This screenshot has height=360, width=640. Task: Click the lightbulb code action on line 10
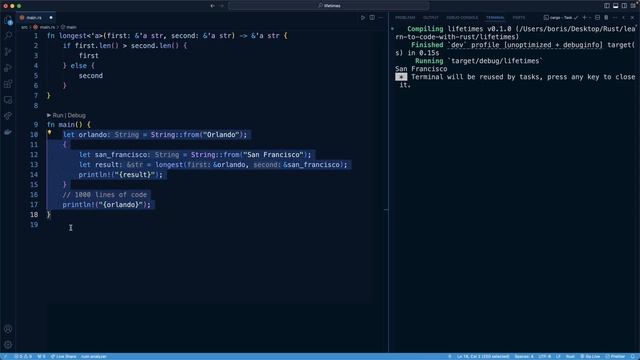pyautogui.click(x=49, y=133)
